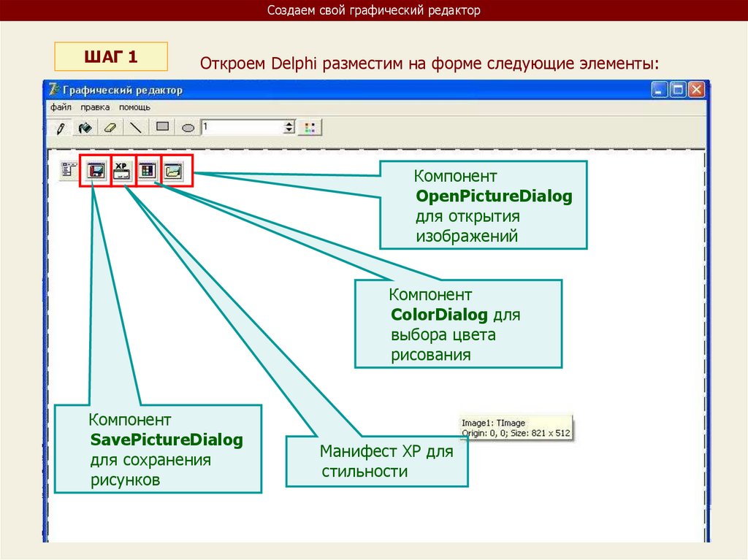Open the файл menu
Viewport: 748px width, 560px height.
tap(61, 107)
